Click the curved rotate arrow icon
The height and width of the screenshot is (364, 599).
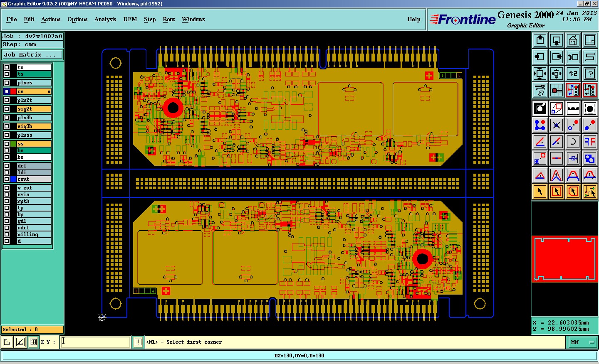click(573, 142)
